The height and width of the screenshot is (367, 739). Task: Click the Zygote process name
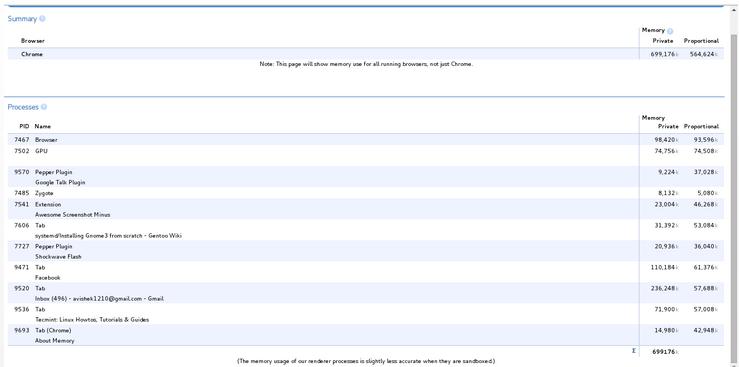[44, 193]
